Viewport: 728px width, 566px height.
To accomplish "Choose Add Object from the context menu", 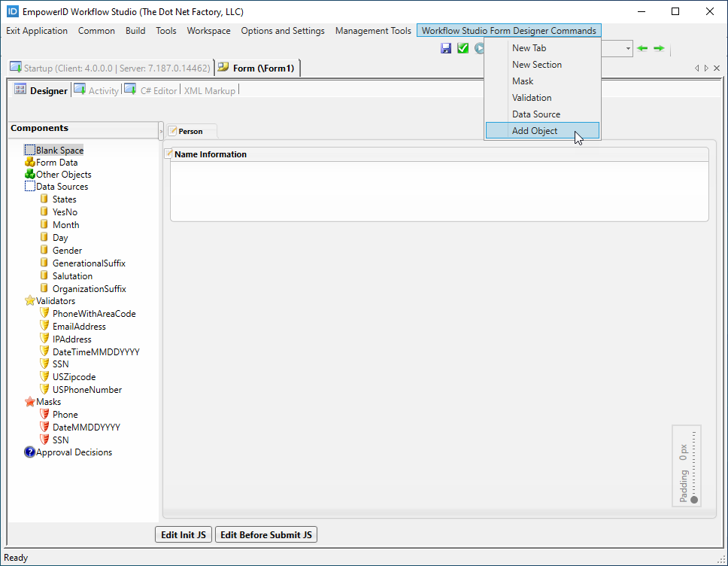I will [534, 130].
